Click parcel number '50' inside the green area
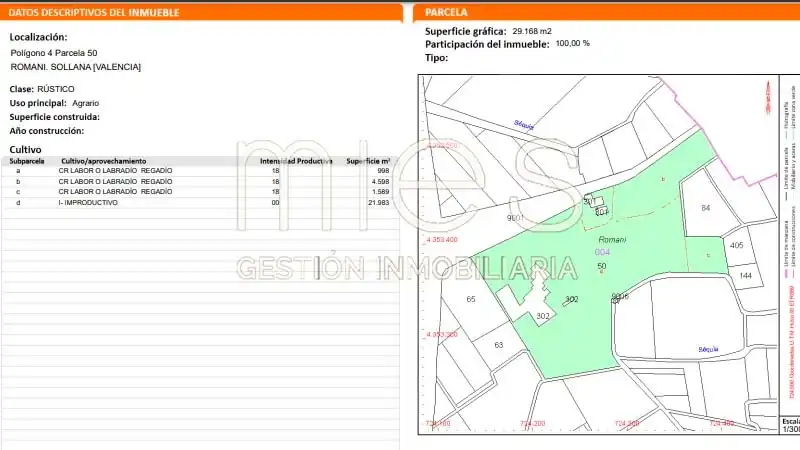Image resolution: width=800 pixels, height=450 pixels. click(x=602, y=266)
